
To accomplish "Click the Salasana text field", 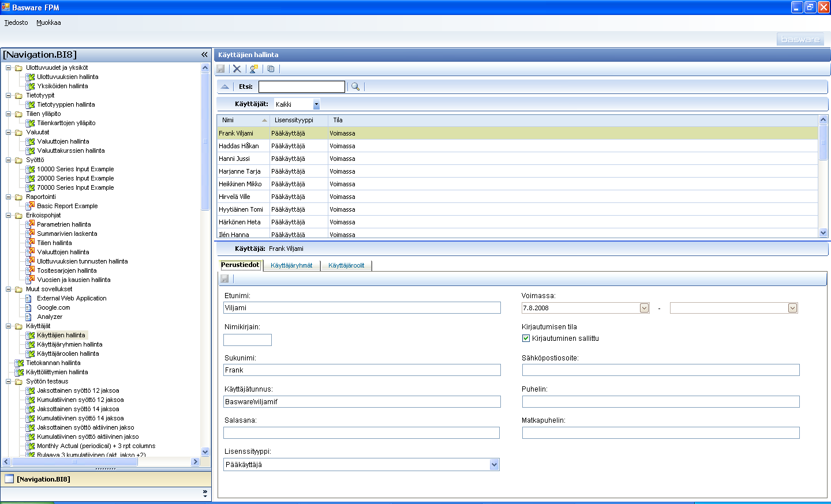I will click(x=361, y=432).
